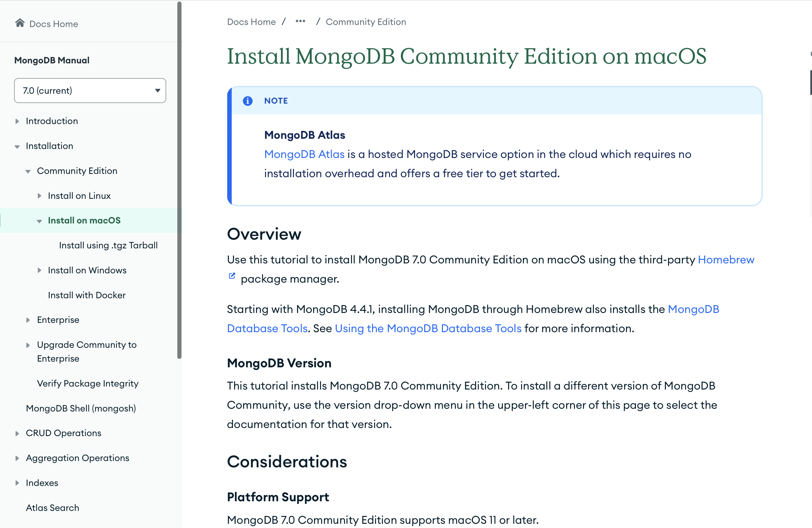Click the MongoDB Version subheading
This screenshot has height=528, width=812.
tap(279, 363)
